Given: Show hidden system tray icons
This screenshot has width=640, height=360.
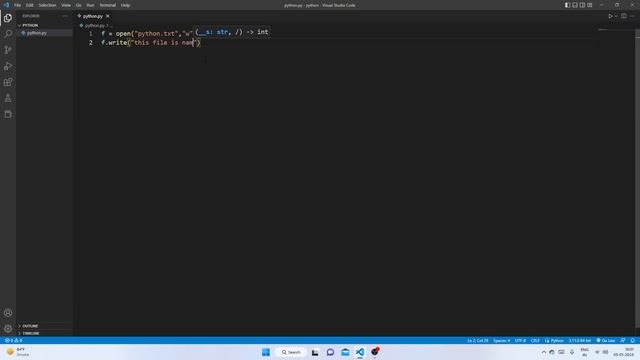Looking at the screenshot, I should [543, 352].
